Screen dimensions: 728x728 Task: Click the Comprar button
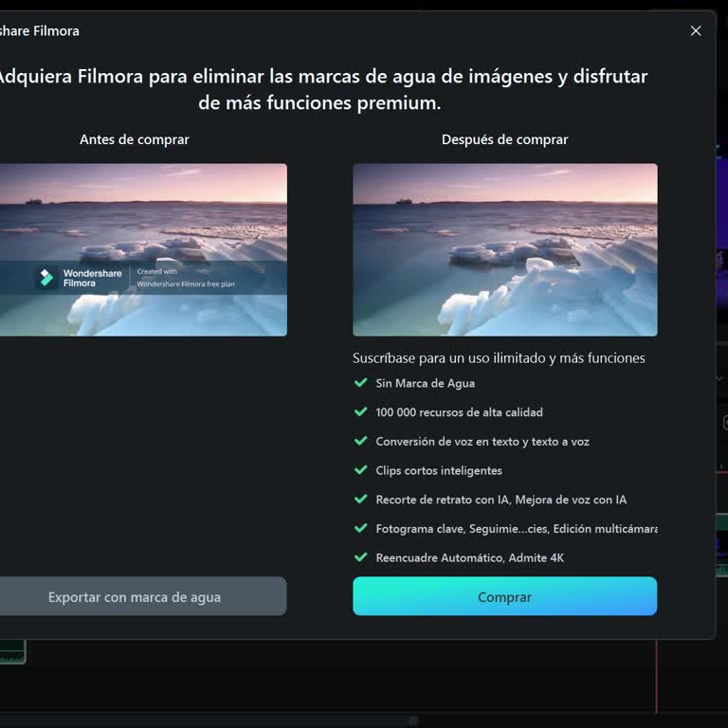(x=504, y=596)
